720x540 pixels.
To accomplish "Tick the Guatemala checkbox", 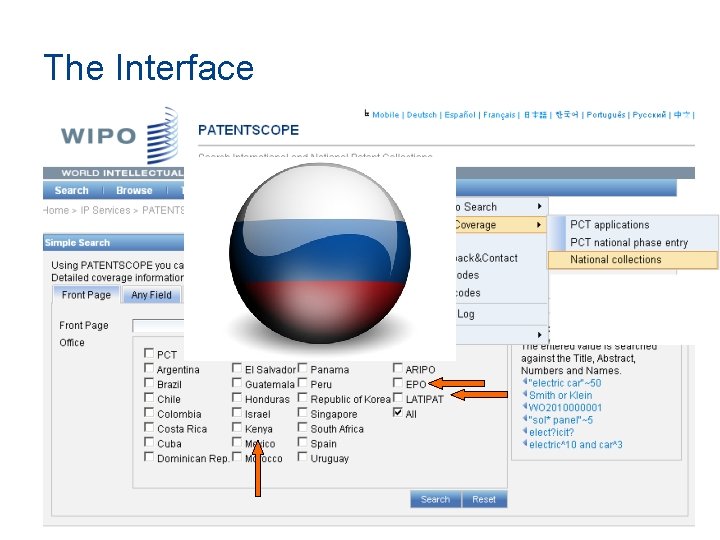I will pyautogui.click(x=237, y=383).
